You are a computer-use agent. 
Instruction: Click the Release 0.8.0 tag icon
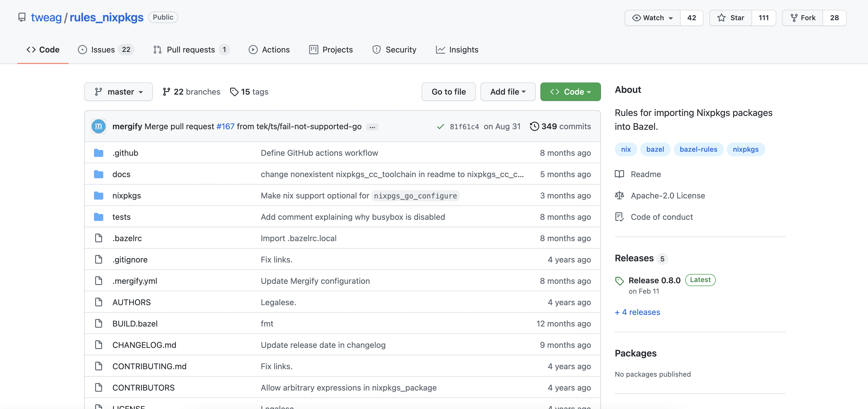619,281
